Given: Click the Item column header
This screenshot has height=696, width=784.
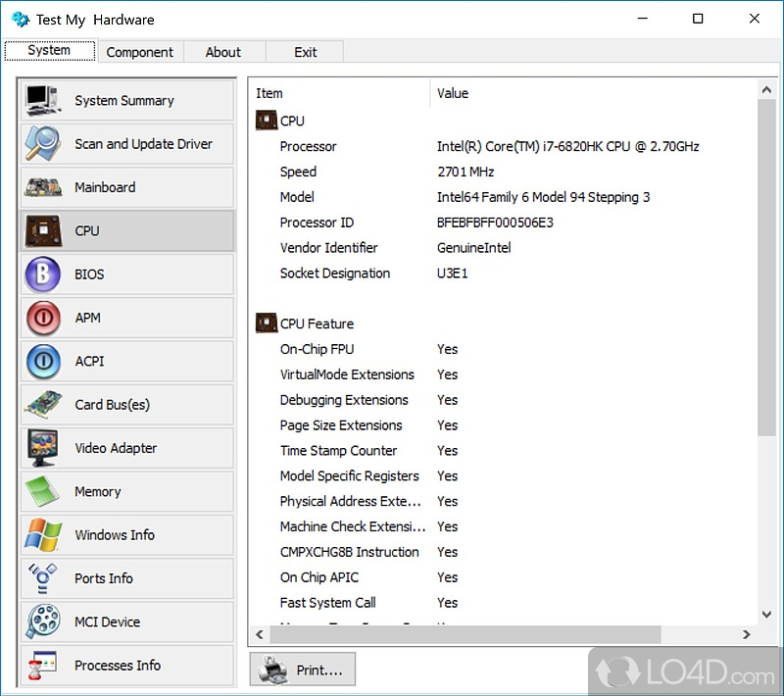Looking at the screenshot, I should pos(269,93).
